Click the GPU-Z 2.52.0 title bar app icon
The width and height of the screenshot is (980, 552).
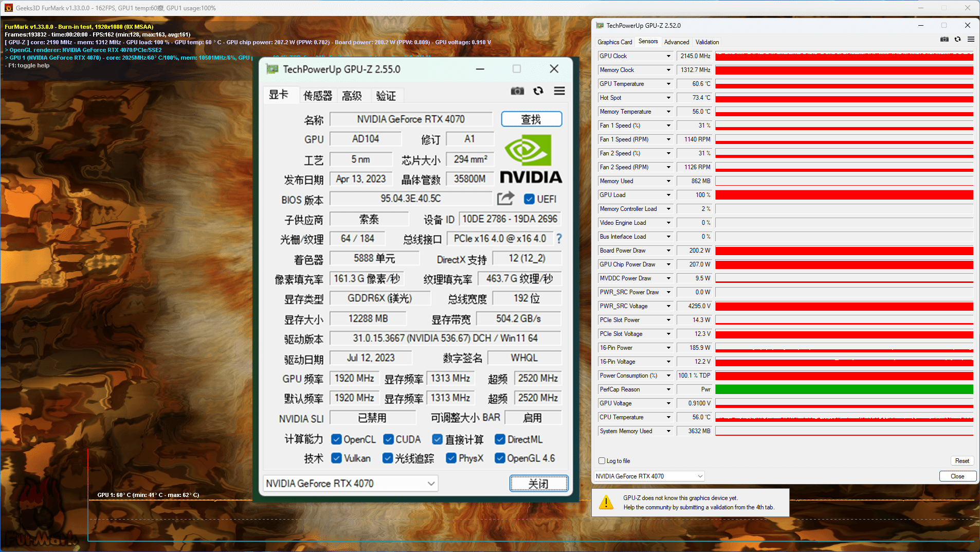tap(600, 25)
